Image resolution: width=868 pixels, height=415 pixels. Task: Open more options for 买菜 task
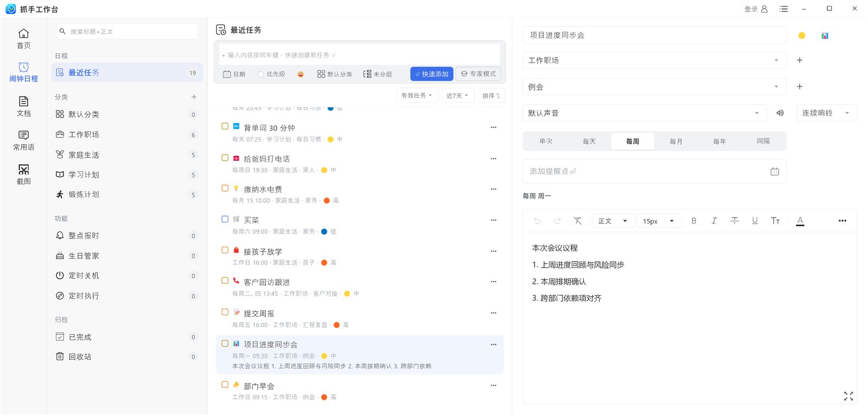(493, 220)
